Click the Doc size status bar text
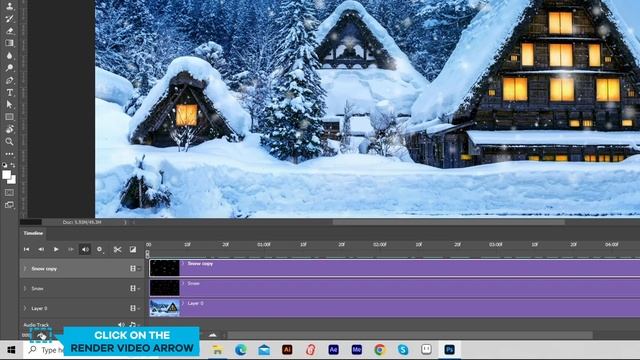The image size is (640, 360). tap(82, 222)
